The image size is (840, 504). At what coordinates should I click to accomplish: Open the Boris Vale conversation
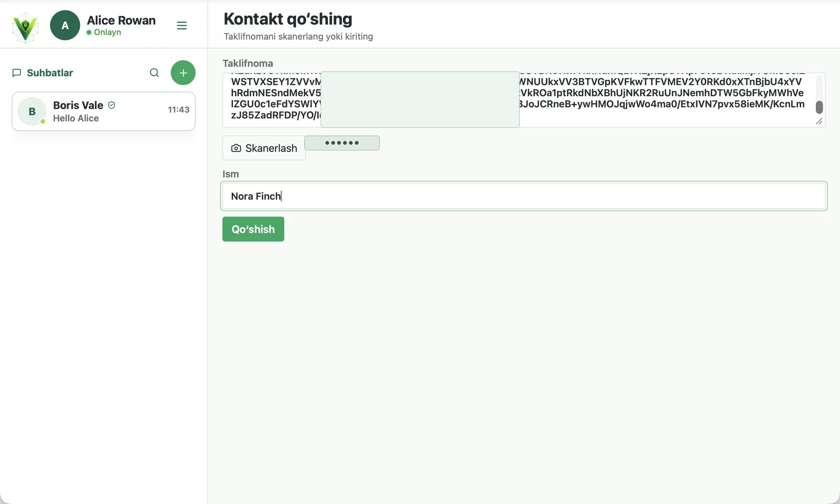coord(104,112)
